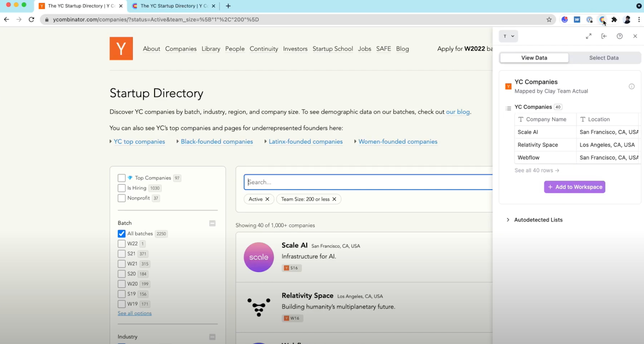
Task: Open the browser Extensions puzzle icon
Action: pyautogui.click(x=614, y=19)
